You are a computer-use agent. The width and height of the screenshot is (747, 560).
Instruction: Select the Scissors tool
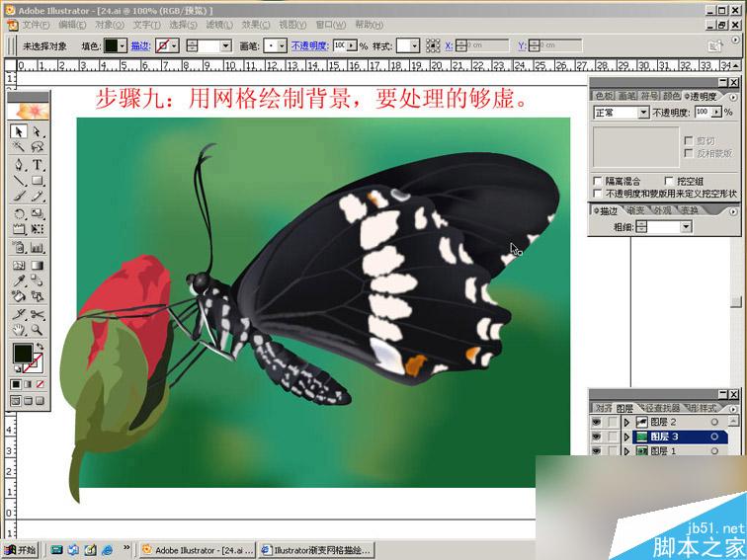(x=38, y=314)
